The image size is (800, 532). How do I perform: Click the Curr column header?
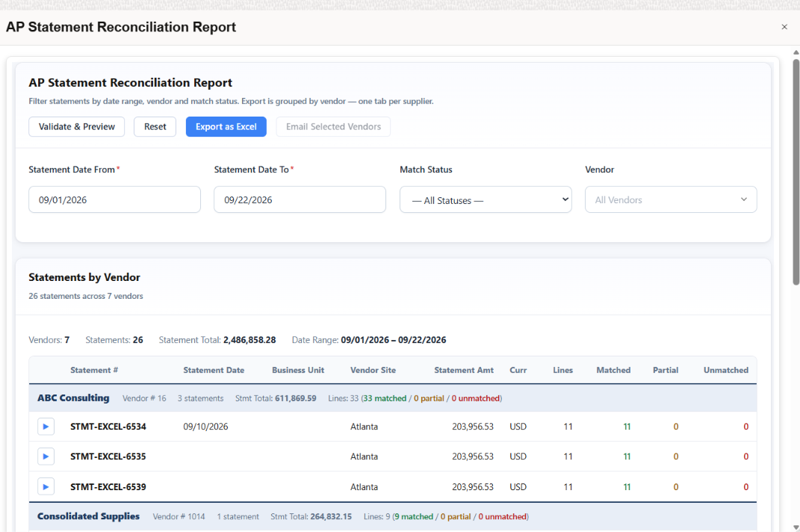pos(518,370)
